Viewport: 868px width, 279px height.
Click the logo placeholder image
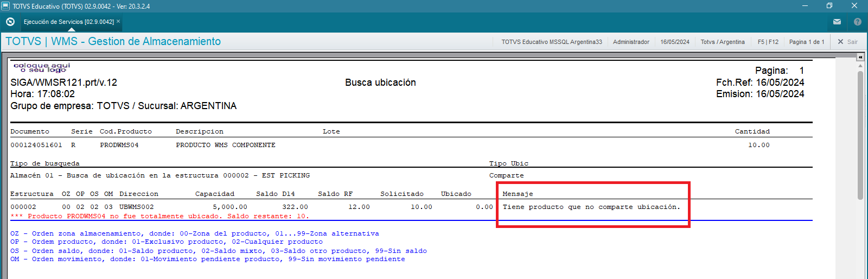(x=42, y=67)
